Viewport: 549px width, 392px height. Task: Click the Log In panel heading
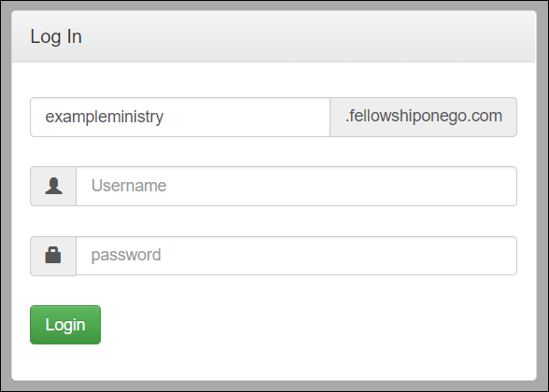56,36
